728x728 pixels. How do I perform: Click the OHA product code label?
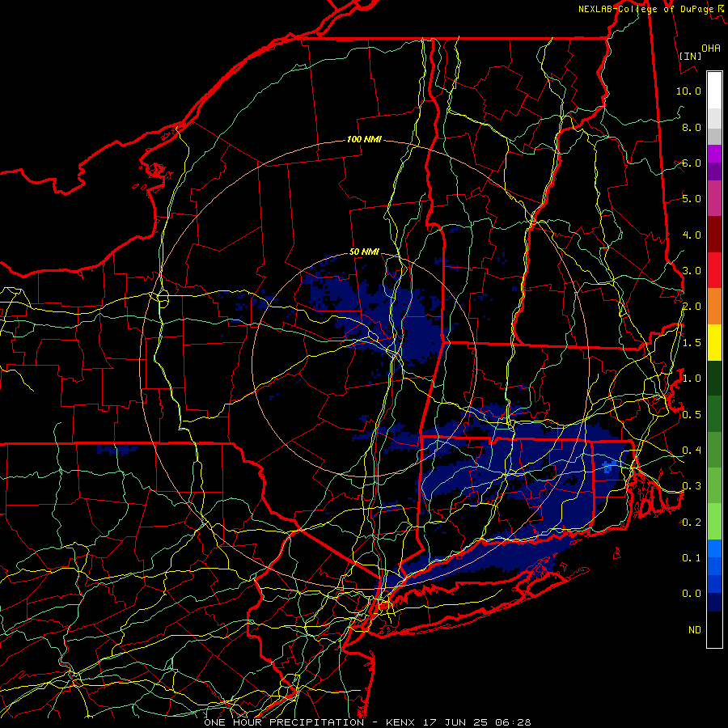coord(711,49)
